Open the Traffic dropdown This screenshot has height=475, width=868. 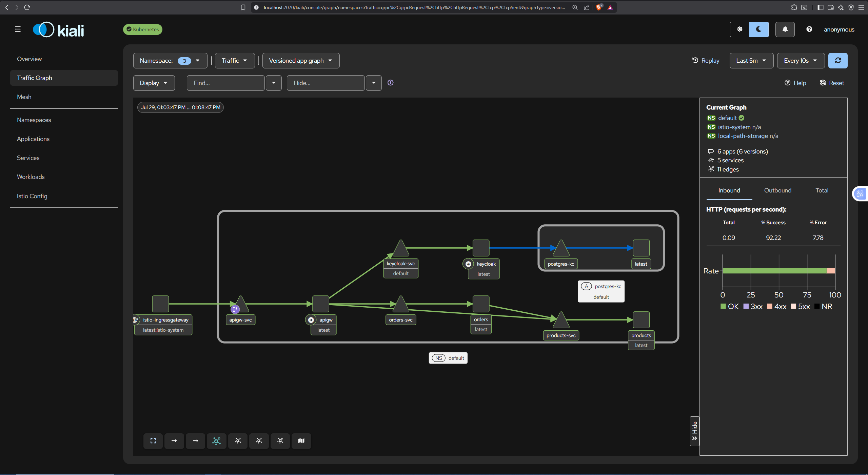(x=235, y=61)
